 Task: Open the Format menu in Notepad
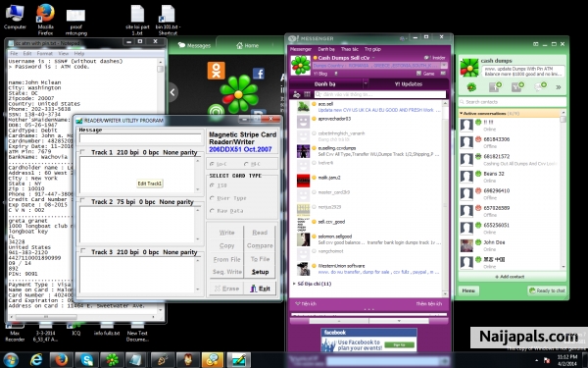pos(45,54)
